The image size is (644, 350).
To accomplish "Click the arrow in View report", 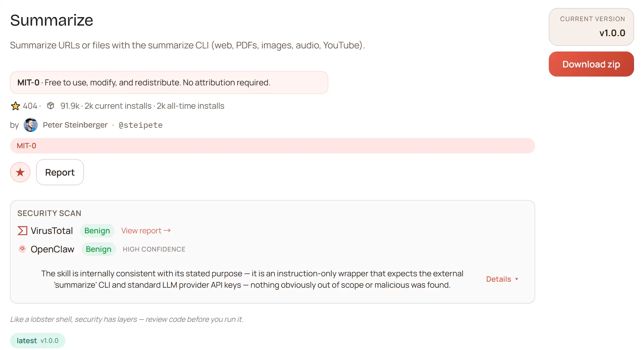I will (x=167, y=230).
